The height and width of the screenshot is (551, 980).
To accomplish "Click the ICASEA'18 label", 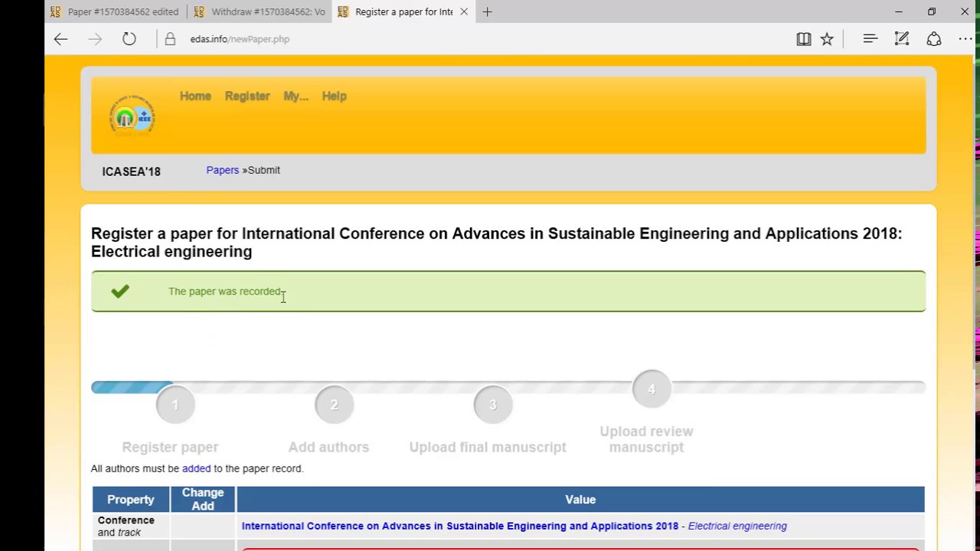I will pos(132,171).
